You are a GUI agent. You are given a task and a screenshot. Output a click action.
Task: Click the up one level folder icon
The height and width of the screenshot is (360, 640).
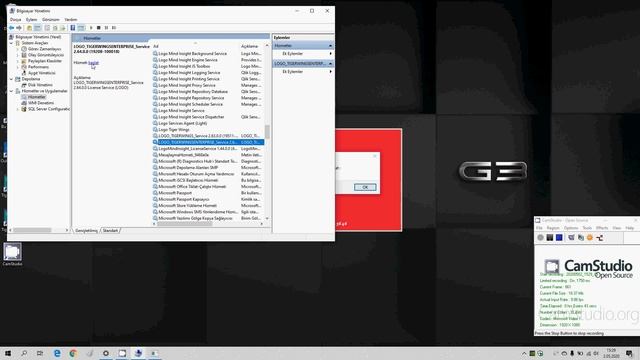click(x=29, y=28)
